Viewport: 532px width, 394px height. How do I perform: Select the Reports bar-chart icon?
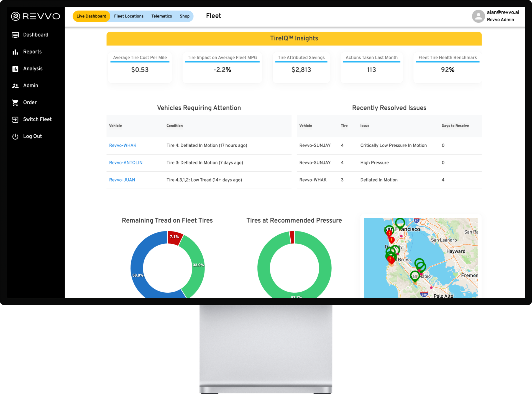15,51
